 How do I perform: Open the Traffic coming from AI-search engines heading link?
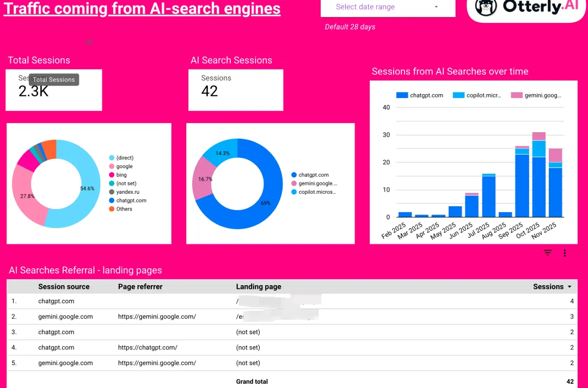pos(142,8)
